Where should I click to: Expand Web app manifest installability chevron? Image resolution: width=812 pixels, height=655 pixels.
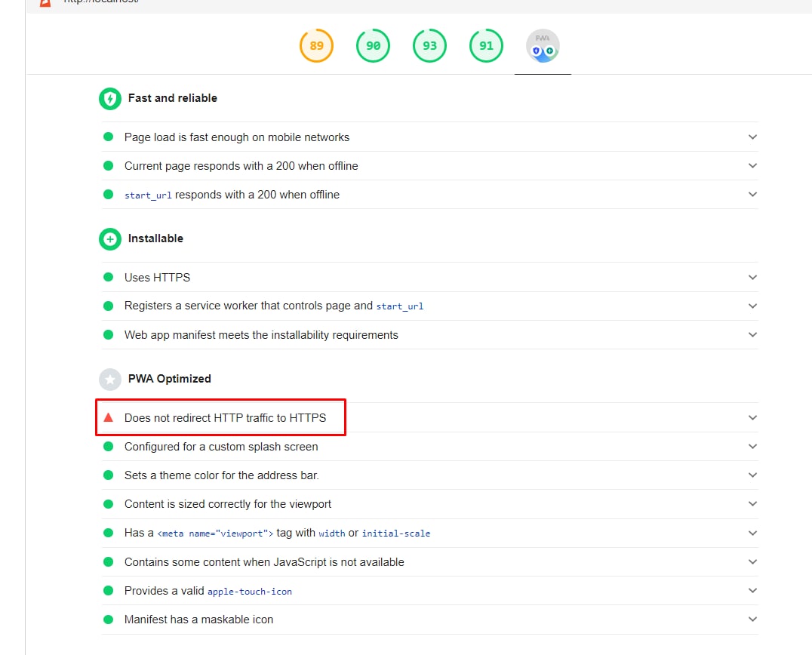pyautogui.click(x=752, y=334)
